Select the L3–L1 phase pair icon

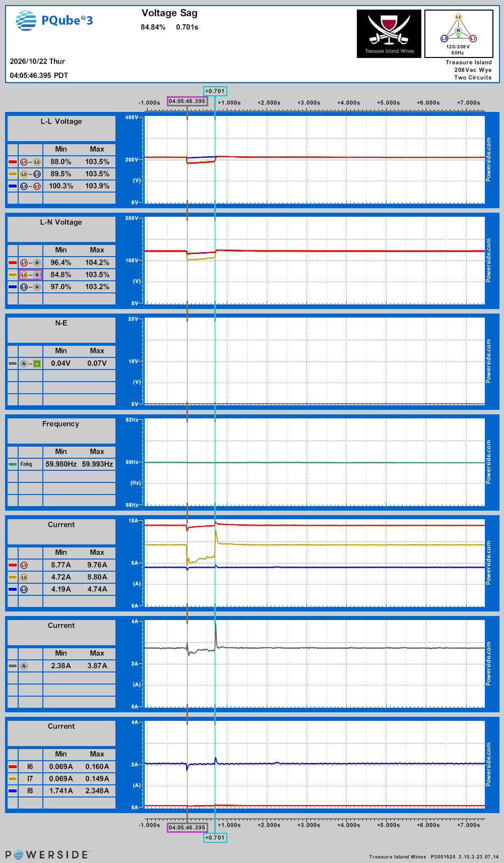pos(30,186)
